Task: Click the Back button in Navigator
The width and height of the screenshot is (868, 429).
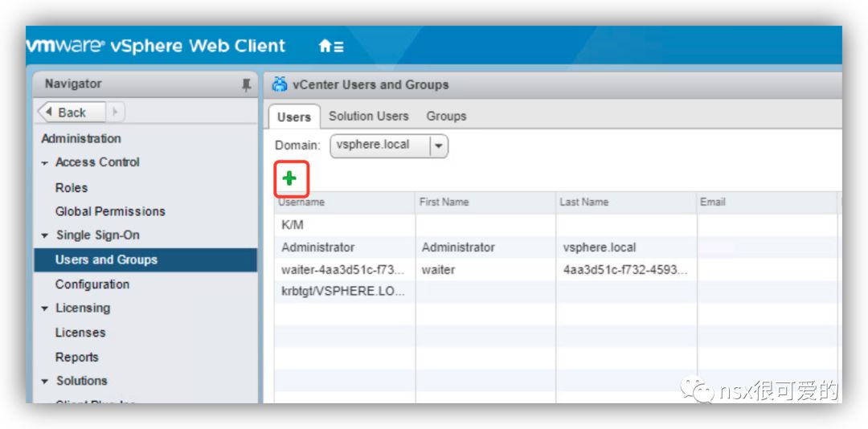Action: (x=71, y=112)
